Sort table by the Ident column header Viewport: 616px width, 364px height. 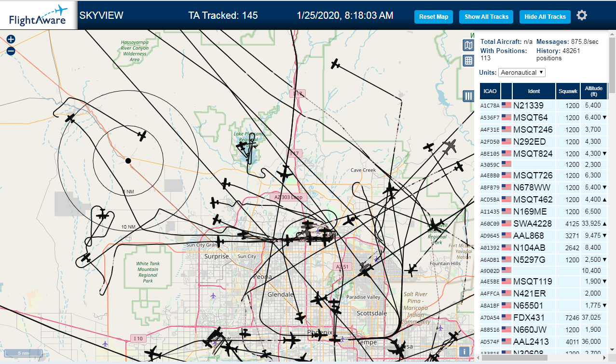point(534,91)
